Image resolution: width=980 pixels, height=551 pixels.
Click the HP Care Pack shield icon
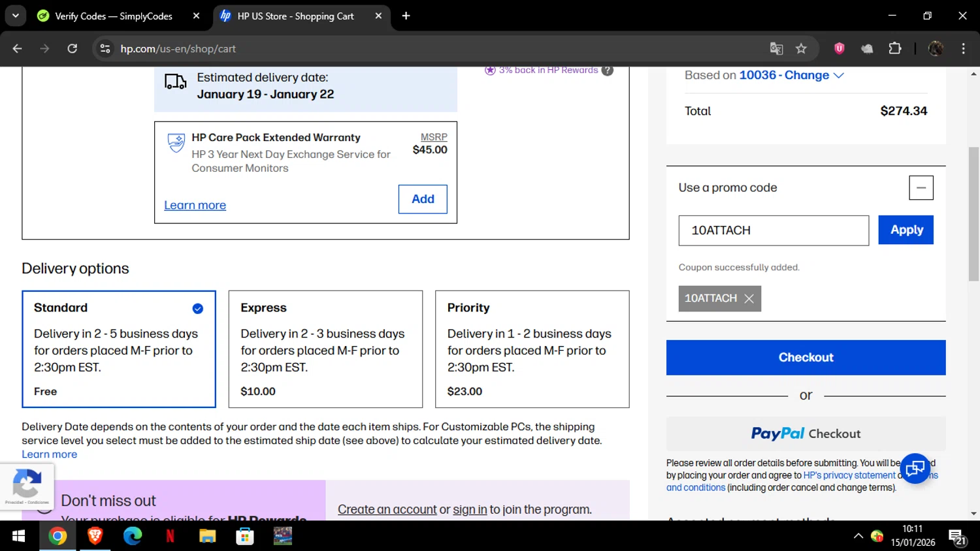(176, 142)
